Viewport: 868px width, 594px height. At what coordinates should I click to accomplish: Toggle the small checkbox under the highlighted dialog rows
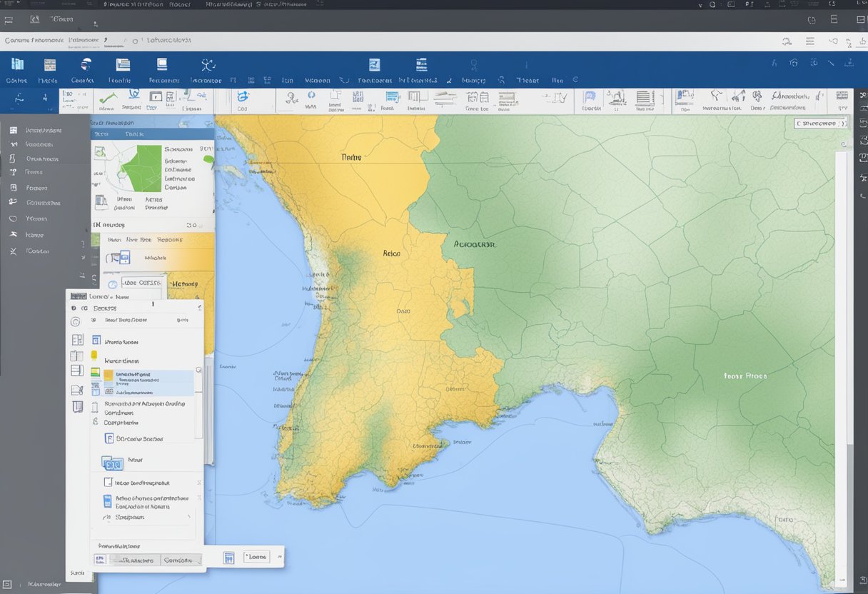(x=94, y=408)
